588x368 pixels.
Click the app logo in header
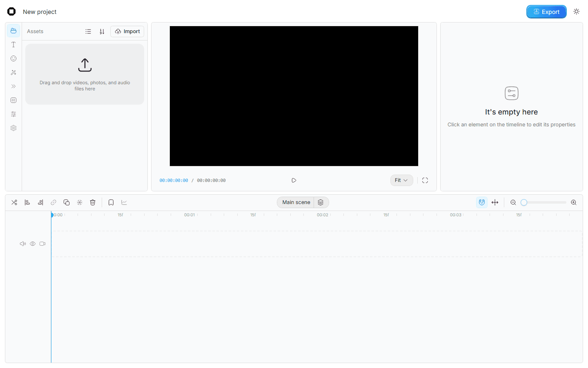[x=11, y=11]
